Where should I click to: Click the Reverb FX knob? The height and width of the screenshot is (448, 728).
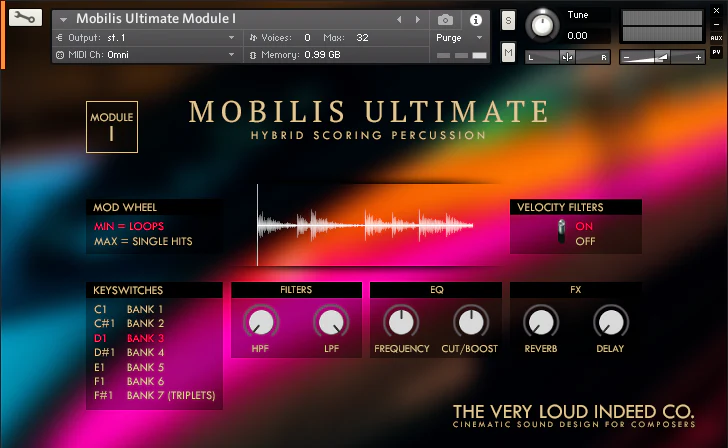pyautogui.click(x=541, y=322)
